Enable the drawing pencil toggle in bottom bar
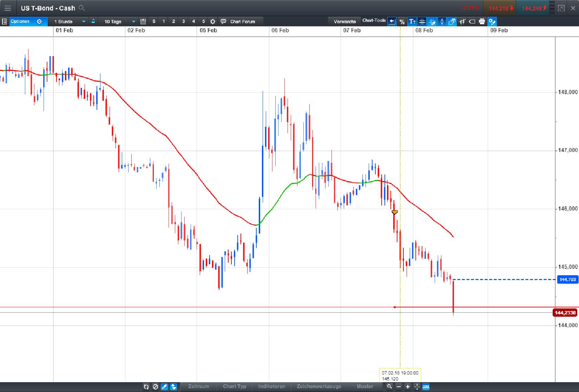Screen dimensions: 579x392 pos(164,386)
